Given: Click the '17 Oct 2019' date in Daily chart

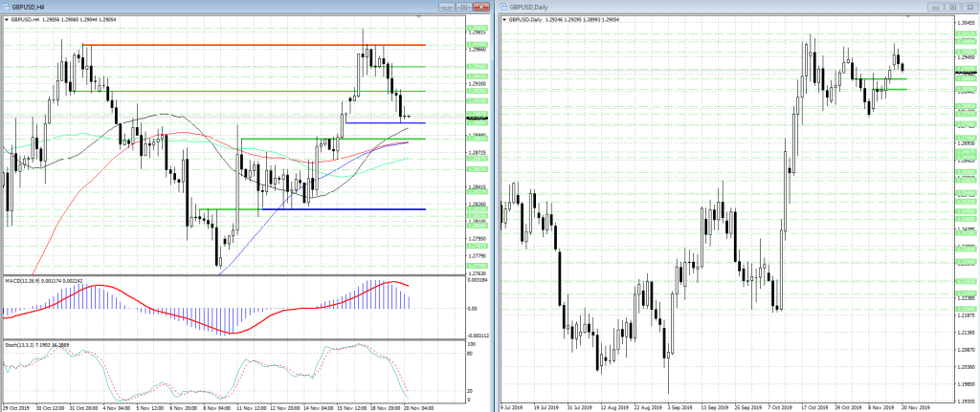Looking at the screenshot, I should click(x=815, y=407).
